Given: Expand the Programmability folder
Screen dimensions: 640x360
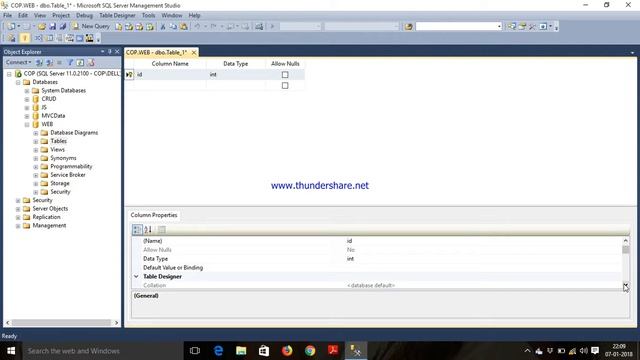Looking at the screenshot, I should point(36,167).
